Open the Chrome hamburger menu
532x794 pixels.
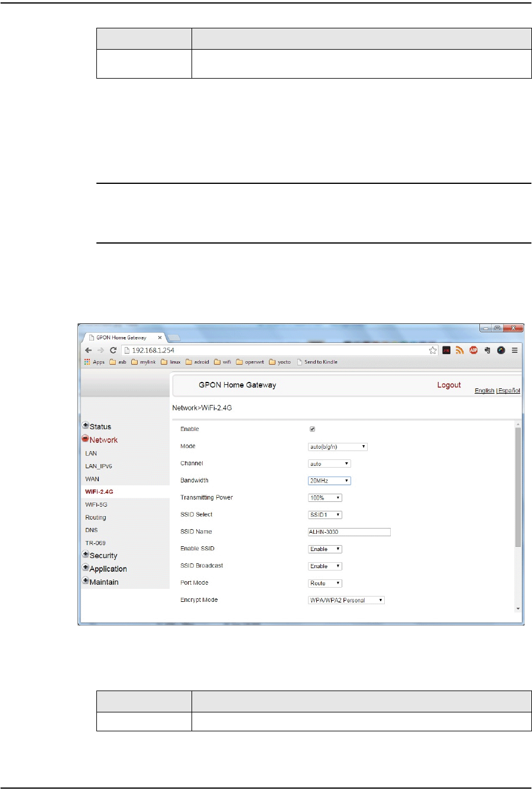(x=515, y=350)
